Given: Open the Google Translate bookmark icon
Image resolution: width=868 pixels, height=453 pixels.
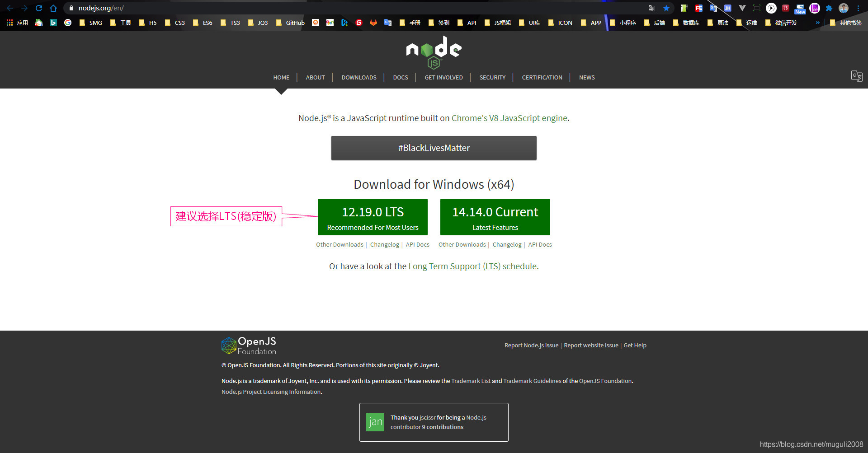Looking at the screenshot, I should coord(388,23).
